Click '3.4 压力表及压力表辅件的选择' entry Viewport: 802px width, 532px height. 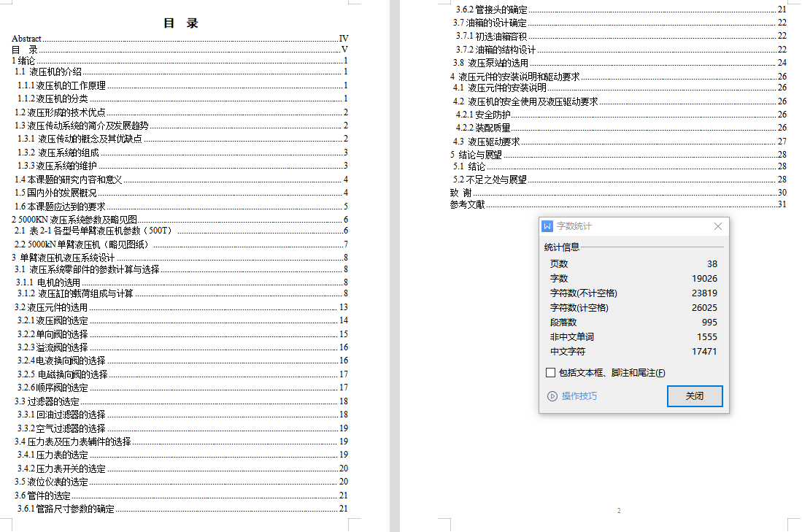pyautogui.click(x=180, y=442)
